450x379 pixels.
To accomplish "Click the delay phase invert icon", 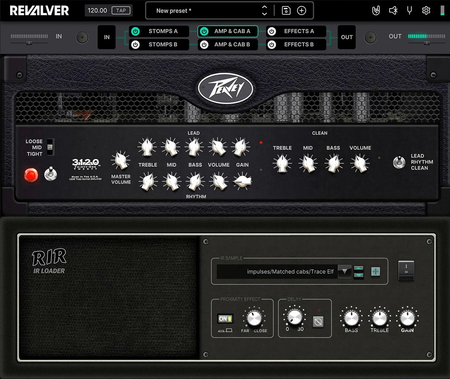I will click(318, 322).
